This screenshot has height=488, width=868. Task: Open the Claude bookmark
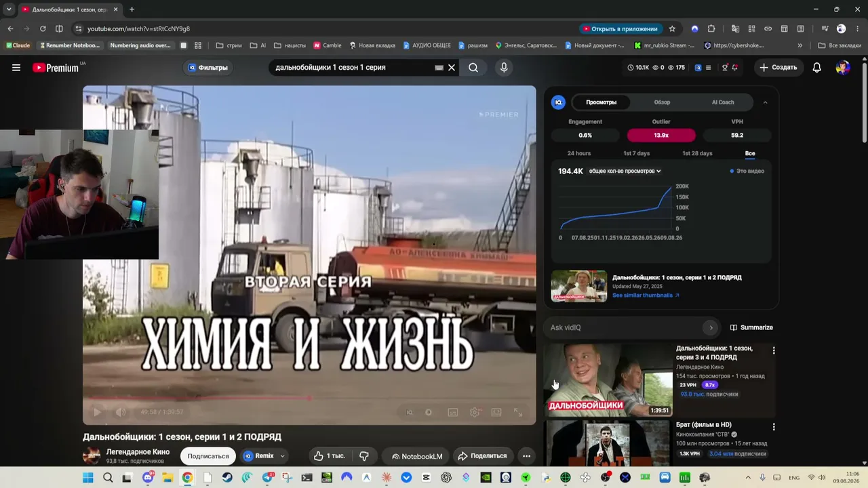point(18,45)
